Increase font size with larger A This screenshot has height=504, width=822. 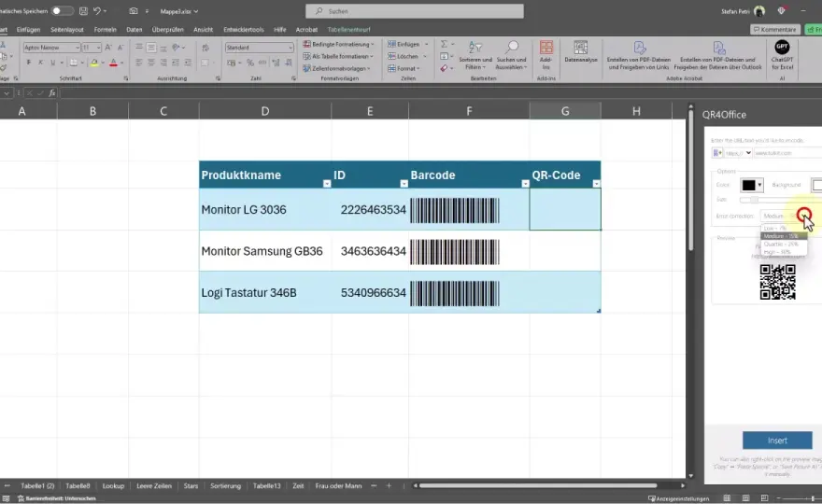click(108, 48)
